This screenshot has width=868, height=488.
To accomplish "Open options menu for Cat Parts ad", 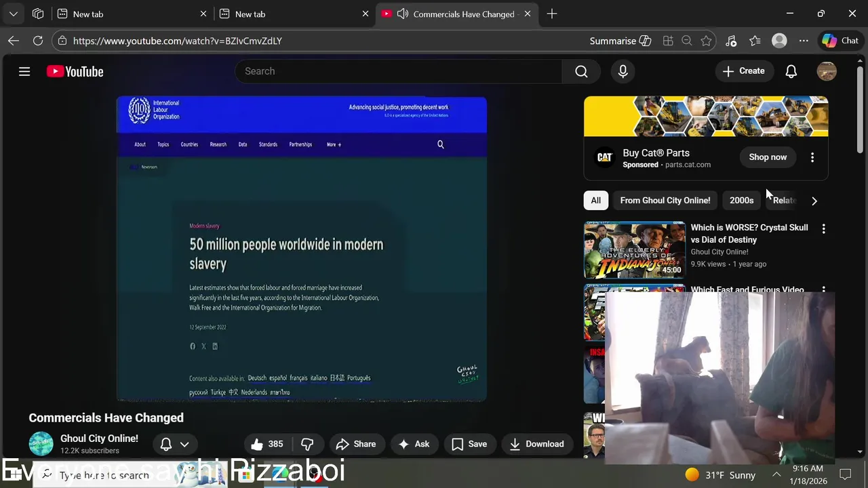I will click(x=812, y=157).
